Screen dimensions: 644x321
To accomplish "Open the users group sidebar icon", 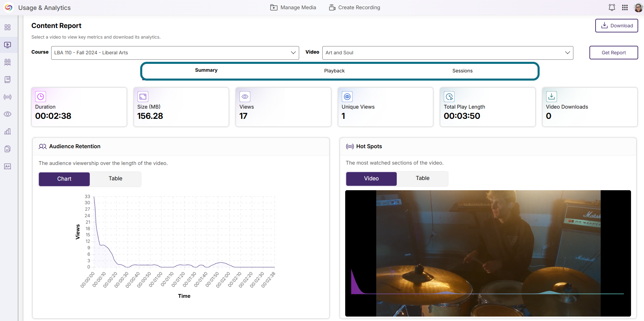I will (x=8, y=62).
